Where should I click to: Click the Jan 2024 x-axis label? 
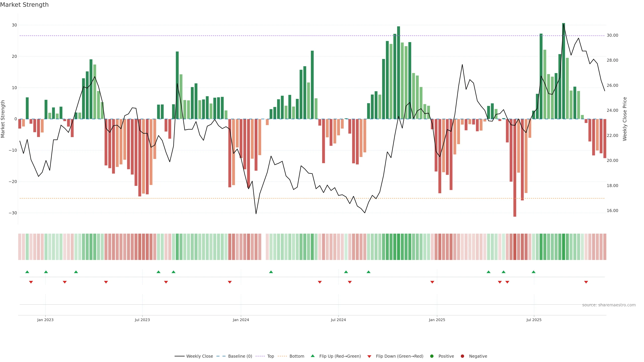point(241,320)
